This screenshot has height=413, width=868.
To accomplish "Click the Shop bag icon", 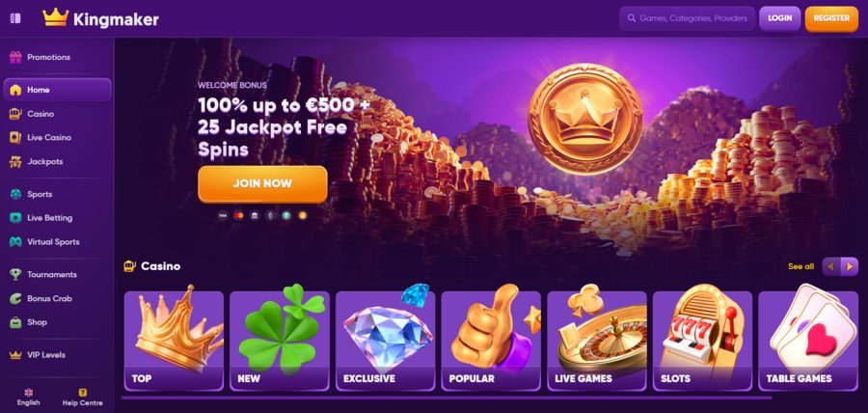I will coord(15,322).
